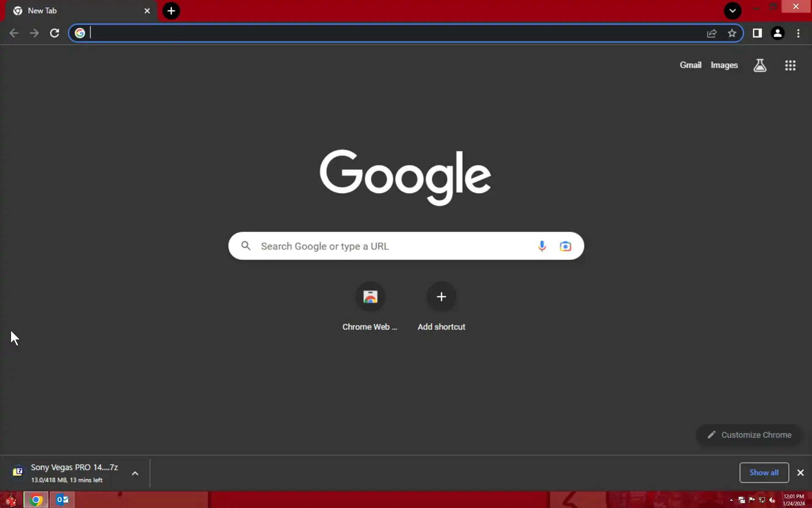Click the Show all downloads button
Image resolution: width=812 pixels, height=508 pixels.
[x=764, y=472]
